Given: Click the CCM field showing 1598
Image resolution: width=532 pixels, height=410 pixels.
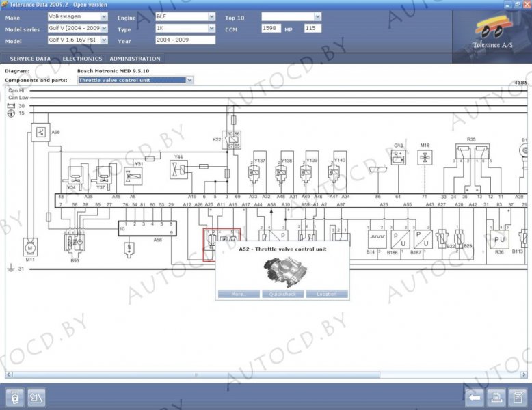Looking at the screenshot, I should click(x=271, y=28).
